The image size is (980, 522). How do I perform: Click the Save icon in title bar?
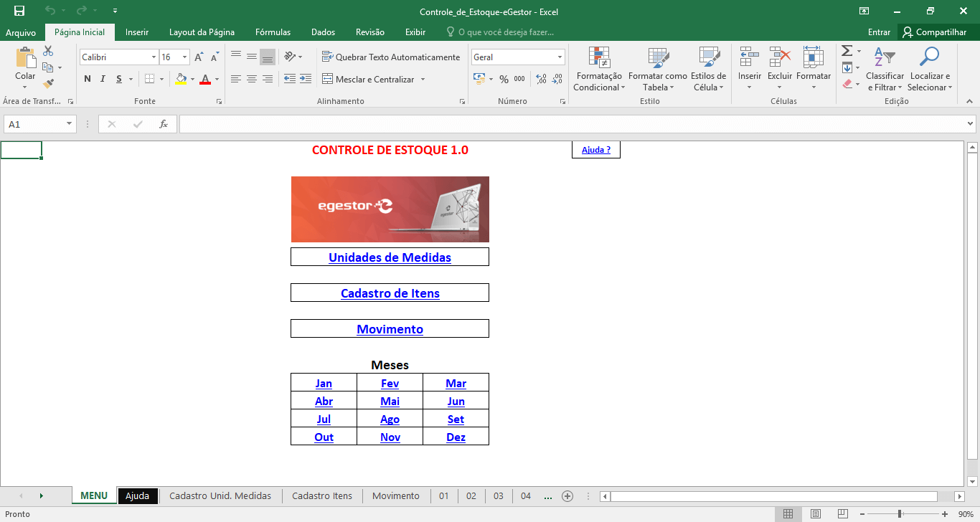coord(19,11)
